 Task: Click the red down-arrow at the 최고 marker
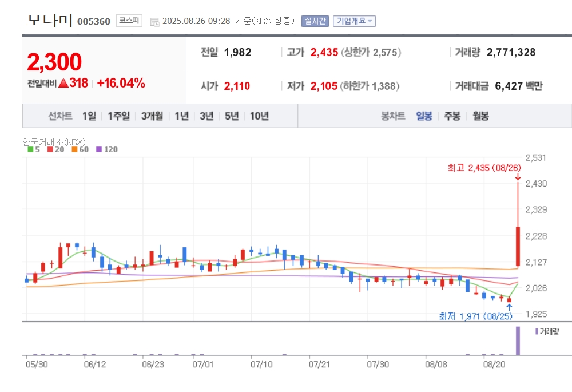pos(518,177)
